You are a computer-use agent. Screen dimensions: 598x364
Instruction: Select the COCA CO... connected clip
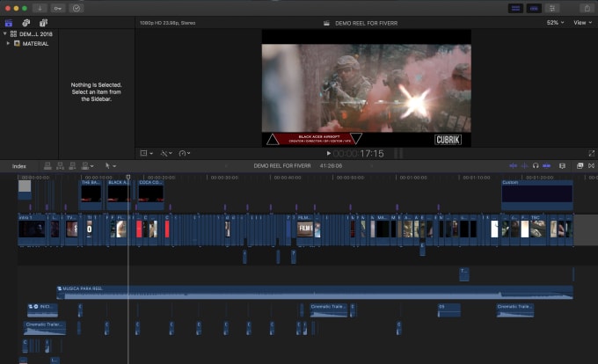[x=150, y=194]
